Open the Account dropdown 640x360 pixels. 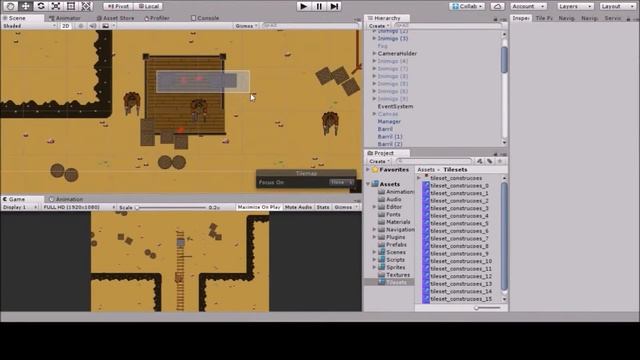point(528,6)
